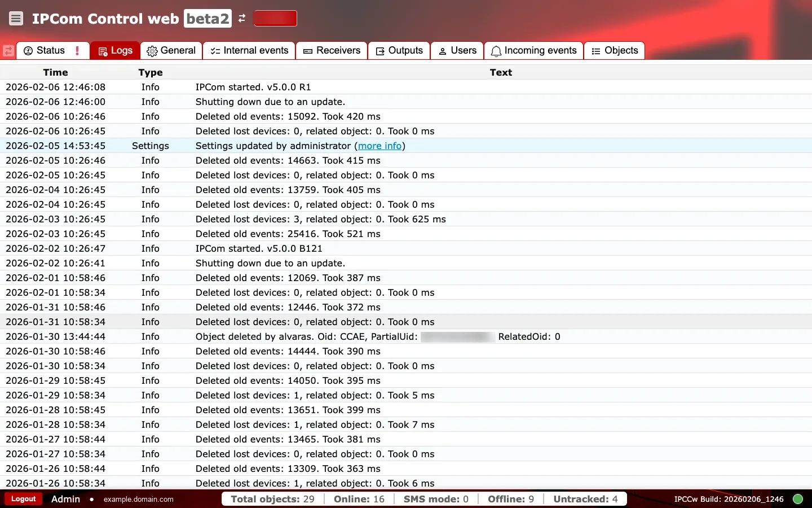This screenshot has width=812, height=508.
Task: Select the gauge icon on the Status tab
Action: point(28,50)
